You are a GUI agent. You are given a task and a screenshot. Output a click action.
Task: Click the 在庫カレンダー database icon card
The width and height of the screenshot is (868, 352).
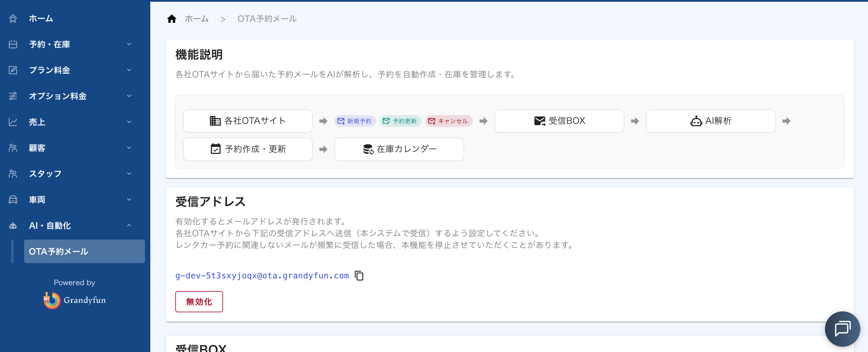[x=399, y=149]
